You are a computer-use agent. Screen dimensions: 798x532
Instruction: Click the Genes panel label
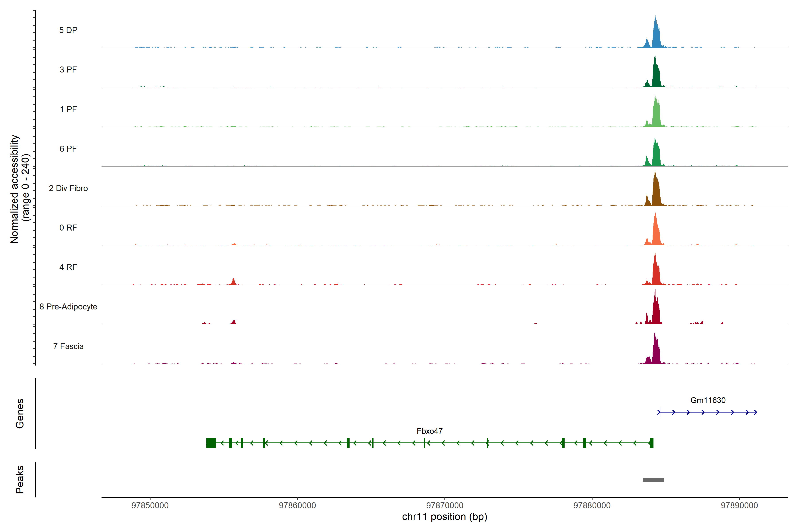point(20,414)
